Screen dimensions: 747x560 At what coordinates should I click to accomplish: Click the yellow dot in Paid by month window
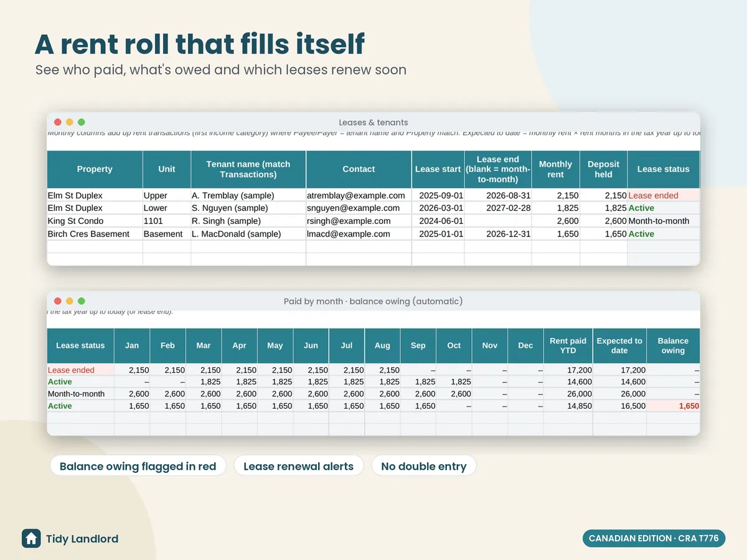(x=70, y=301)
